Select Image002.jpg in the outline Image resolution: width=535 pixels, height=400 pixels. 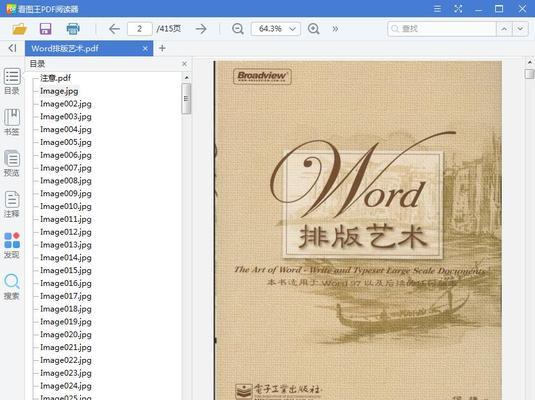66,104
